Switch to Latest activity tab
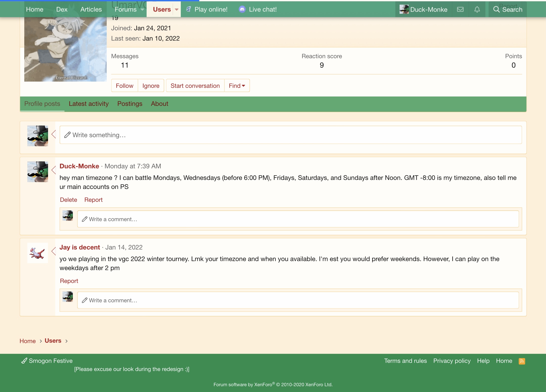This screenshot has width=546, height=392. (89, 104)
